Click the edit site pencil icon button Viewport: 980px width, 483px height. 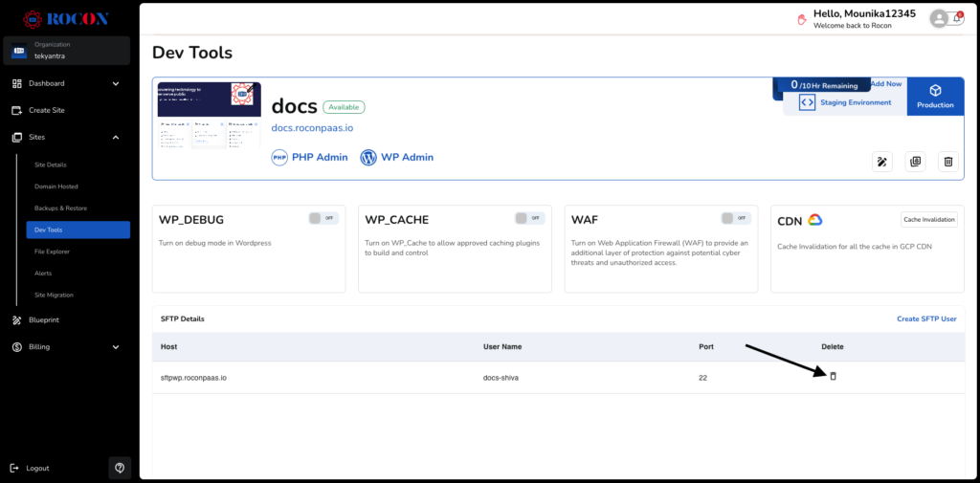click(881, 162)
